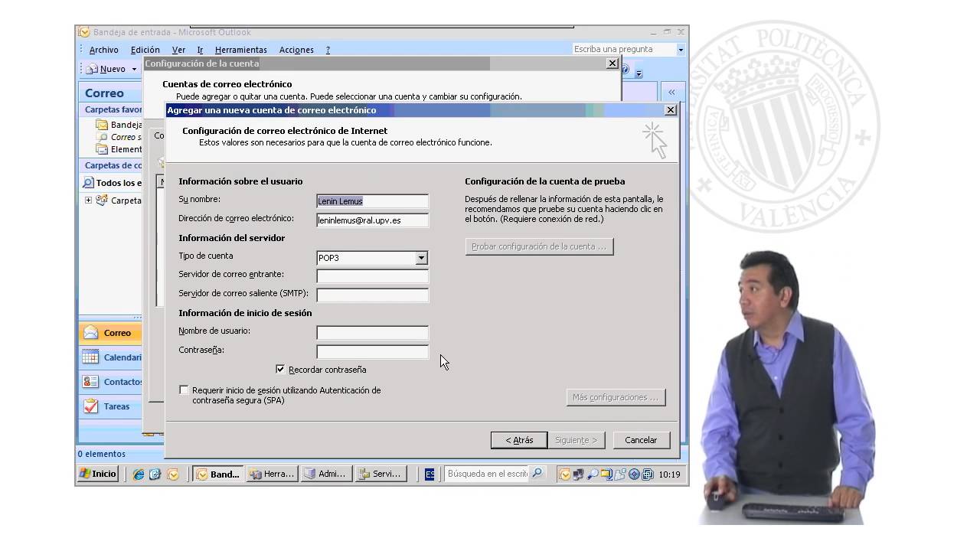This screenshot has width=980, height=551.
Task: Open the Tipo de cuenta dropdown
Action: 421,258
